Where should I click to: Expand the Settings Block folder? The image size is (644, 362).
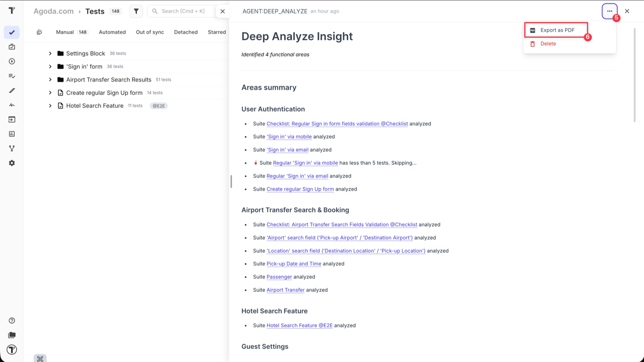50,53
